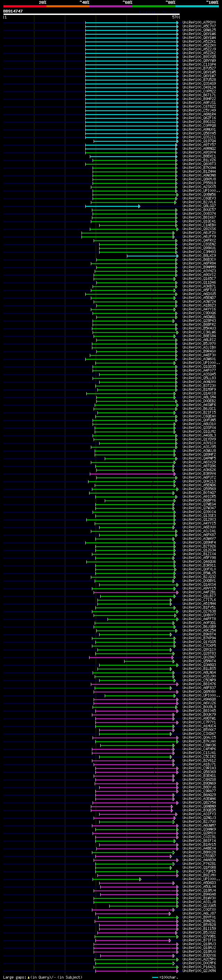Screen dimensions: 222x980
Task: Select hit label UniRef100_A5Z2K0
Action: click(x=199, y=45)
